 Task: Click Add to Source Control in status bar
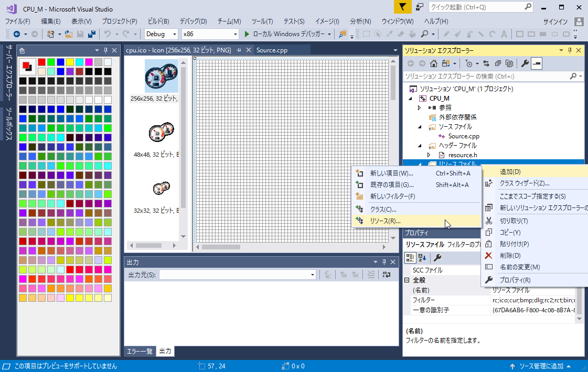pyautogui.click(x=541, y=366)
